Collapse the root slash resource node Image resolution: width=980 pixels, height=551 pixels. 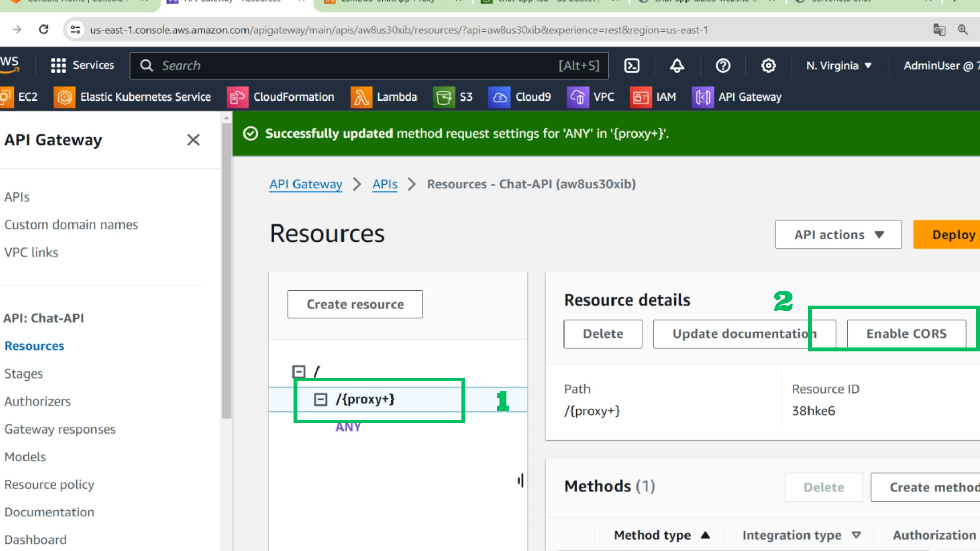[299, 371]
